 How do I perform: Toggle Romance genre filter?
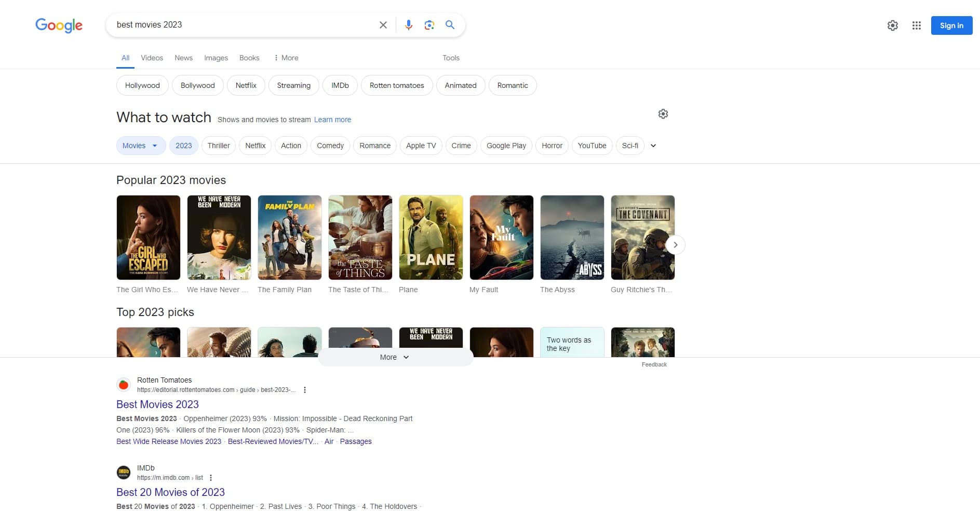pyautogui.click(x=375, y=146)
